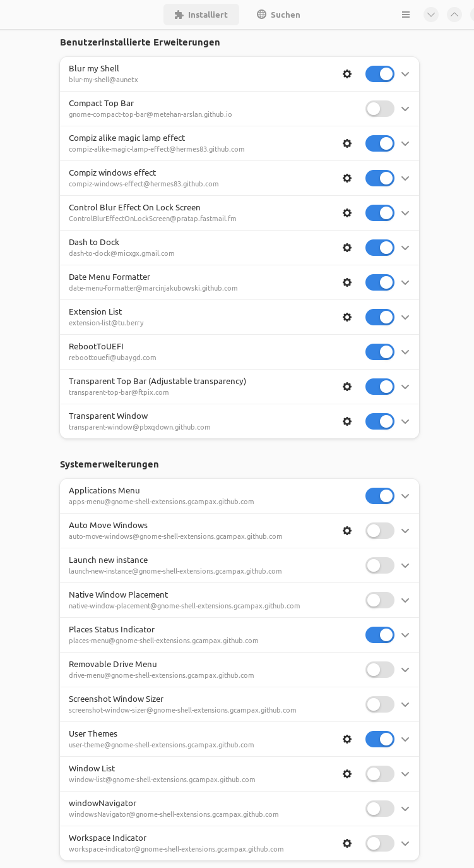Expand details for Compiz windows effect
Screen dimensions: 474x868
coord(405,178)
